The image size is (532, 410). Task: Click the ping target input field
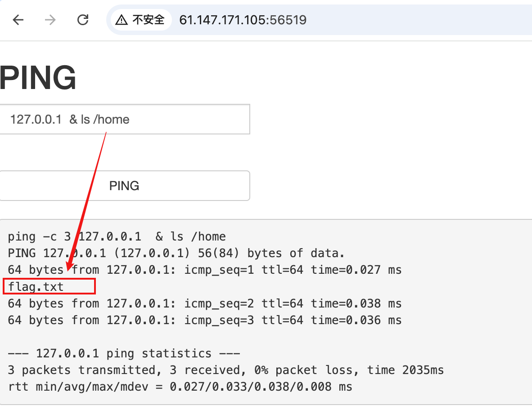125,119
